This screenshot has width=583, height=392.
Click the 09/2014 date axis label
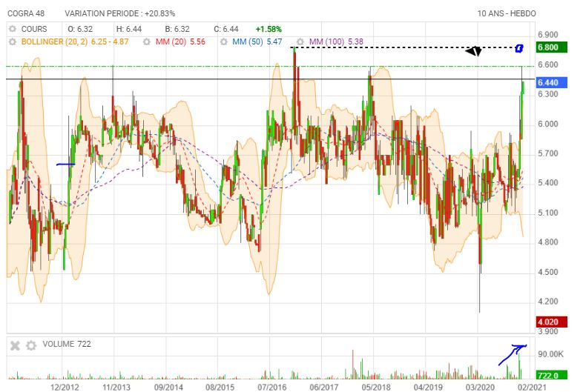[x=168, y=387]
